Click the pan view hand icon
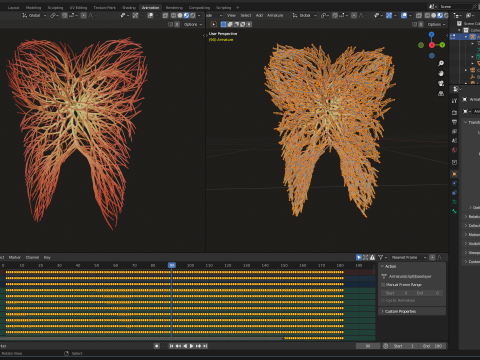The width and height of the screenshot is (480, 360). 441,73
